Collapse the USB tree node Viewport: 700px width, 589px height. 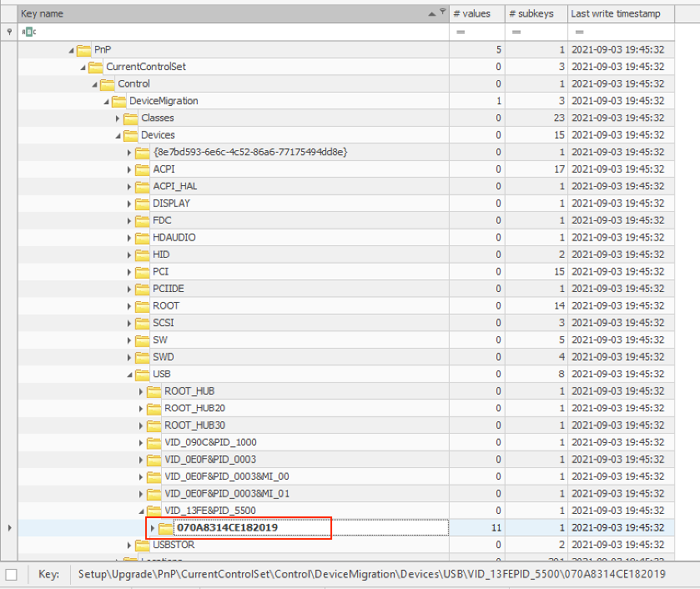coord(129,375)
